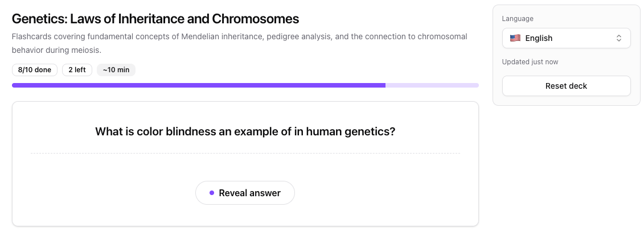Image resolution: width=644 pixels, height=236 pixels.
Task: Click the "Updated just now" status text
Action: click(x=530, y=61)
